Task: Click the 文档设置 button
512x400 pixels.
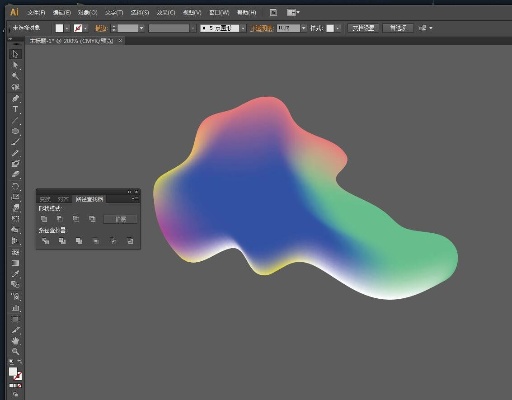Action: click(363, 28)
